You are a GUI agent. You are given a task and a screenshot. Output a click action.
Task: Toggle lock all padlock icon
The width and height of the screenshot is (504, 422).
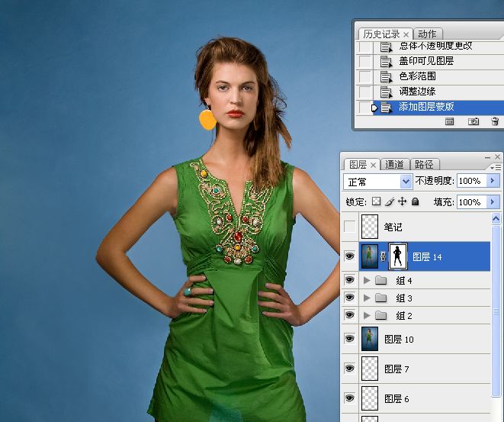click(x=416, y=201)
